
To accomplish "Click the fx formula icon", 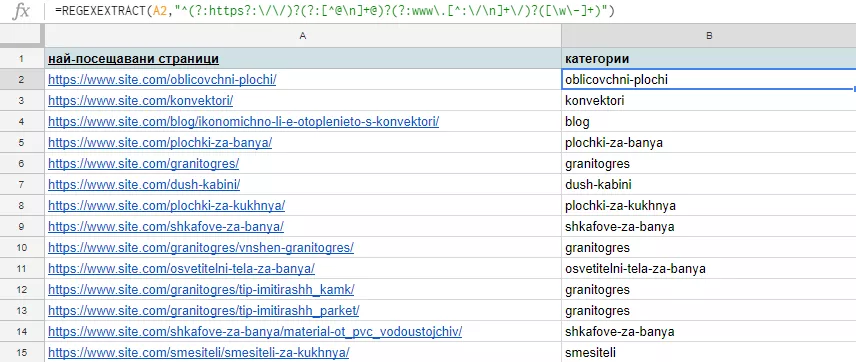I will click(x=21, y=11).
